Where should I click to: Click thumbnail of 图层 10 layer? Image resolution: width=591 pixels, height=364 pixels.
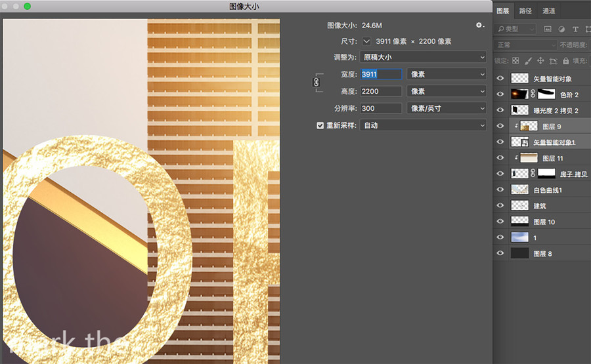tap(520, 221)
